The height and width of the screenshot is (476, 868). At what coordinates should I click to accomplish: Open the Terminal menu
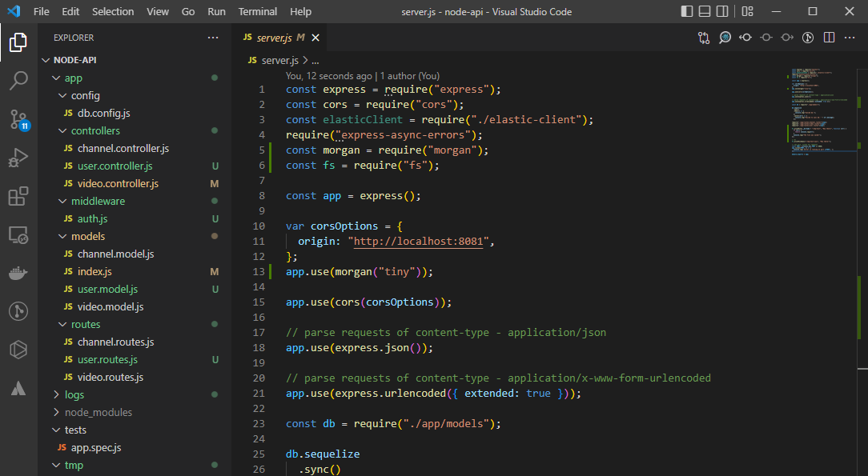tap(257, 12)
